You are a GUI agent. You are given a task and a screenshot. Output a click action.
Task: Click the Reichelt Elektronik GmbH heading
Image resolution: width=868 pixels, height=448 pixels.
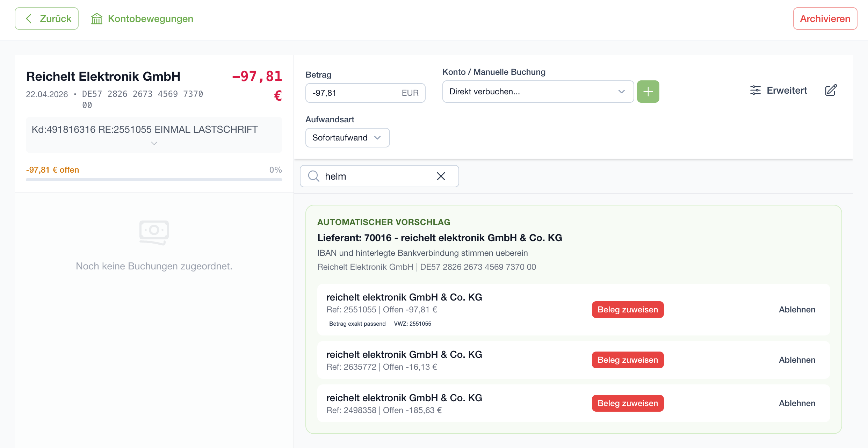pos(103,76)
